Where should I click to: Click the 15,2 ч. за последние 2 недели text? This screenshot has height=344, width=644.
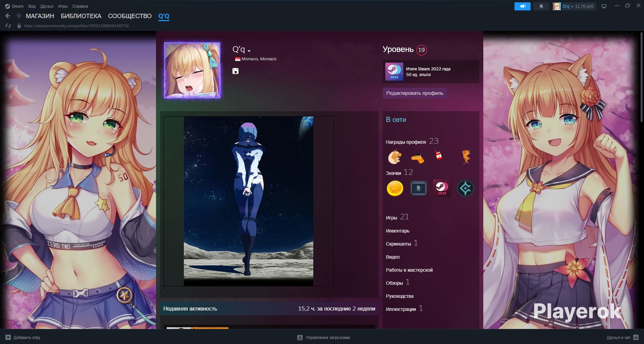tap(336, 309)
